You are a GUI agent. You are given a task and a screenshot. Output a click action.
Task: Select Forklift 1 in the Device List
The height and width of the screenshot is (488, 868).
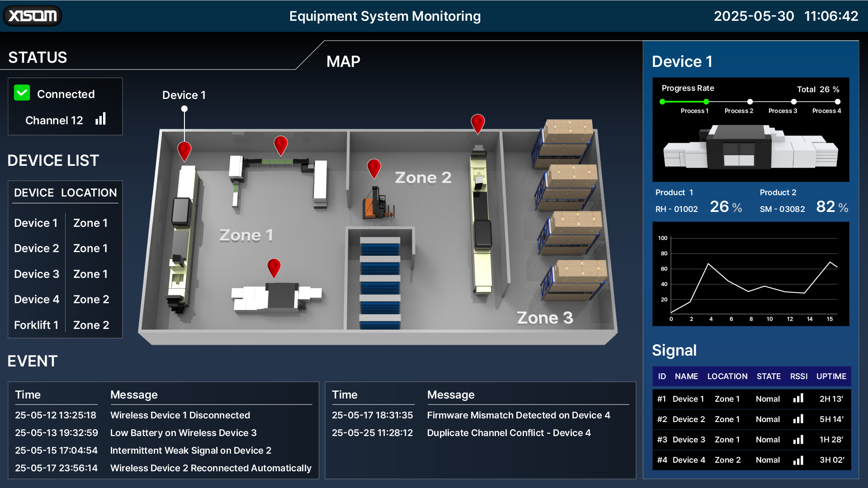pos(36,325)
